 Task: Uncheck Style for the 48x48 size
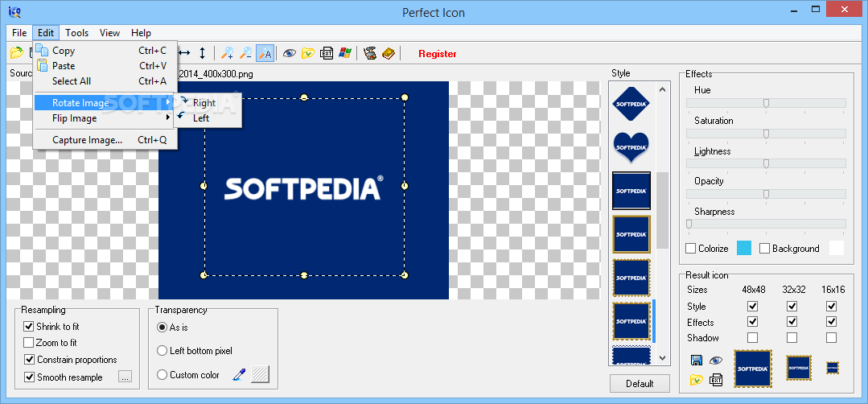pyautogui.click(x=752, y=306)
